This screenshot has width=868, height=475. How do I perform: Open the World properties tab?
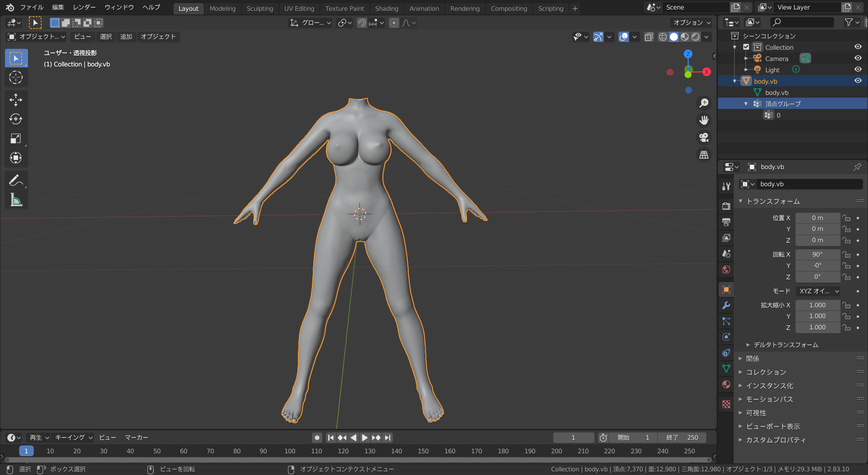(726, 269)
